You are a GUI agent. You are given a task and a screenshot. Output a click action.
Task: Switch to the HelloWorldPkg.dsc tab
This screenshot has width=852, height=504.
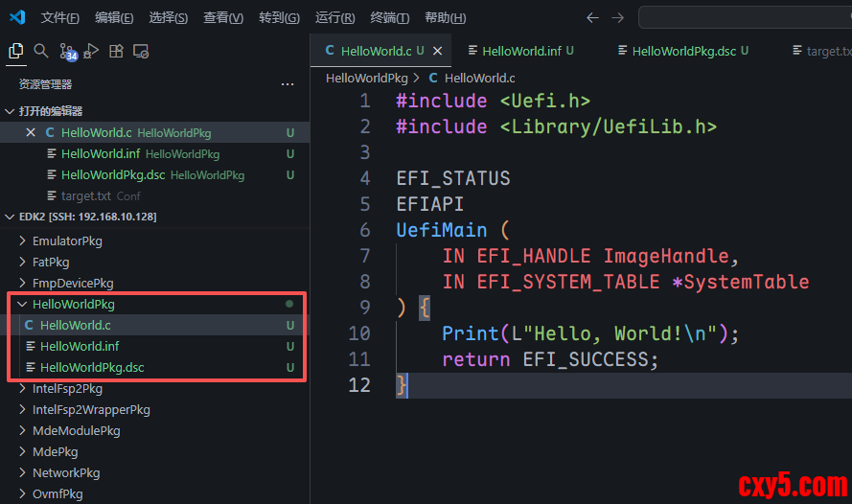click(x=683, y=51)
